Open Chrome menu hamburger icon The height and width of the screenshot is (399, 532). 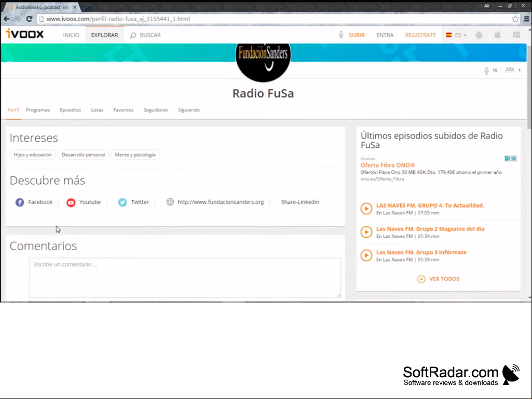(x=527, y=19)
